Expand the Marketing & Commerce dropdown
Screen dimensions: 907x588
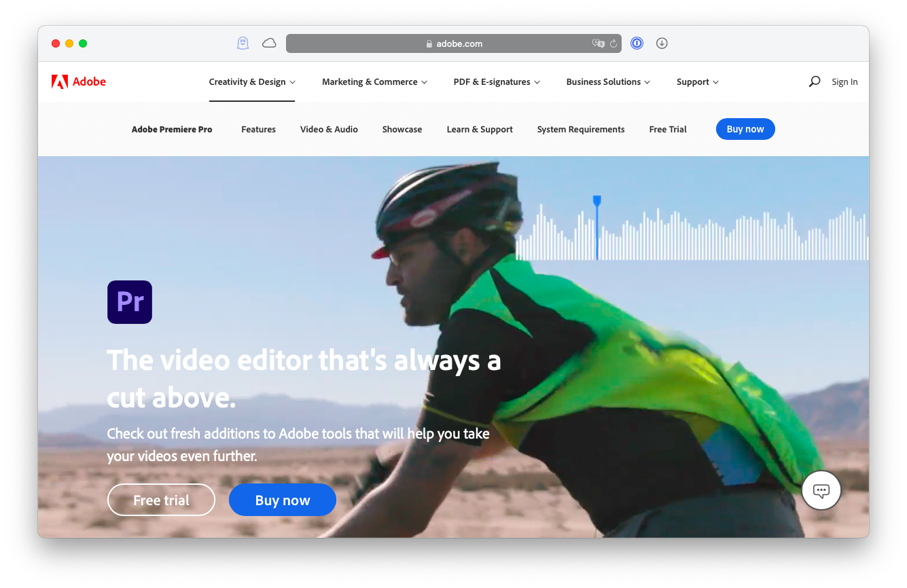pyautogui.click(x=374, y=82)
